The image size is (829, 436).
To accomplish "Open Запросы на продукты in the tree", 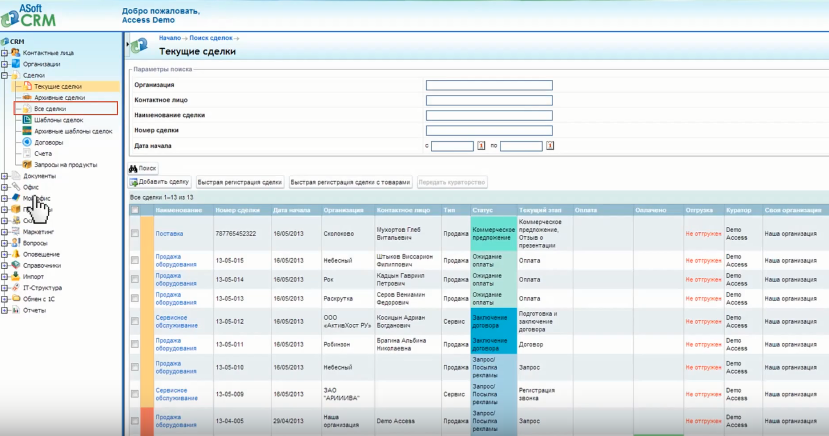I will click(66, 165).
